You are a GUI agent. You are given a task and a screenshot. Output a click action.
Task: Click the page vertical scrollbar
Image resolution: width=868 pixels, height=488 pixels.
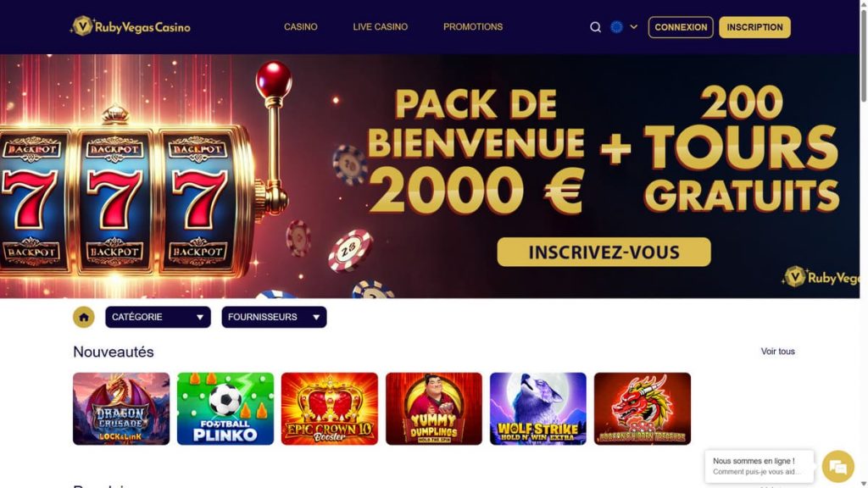(864, 244)
